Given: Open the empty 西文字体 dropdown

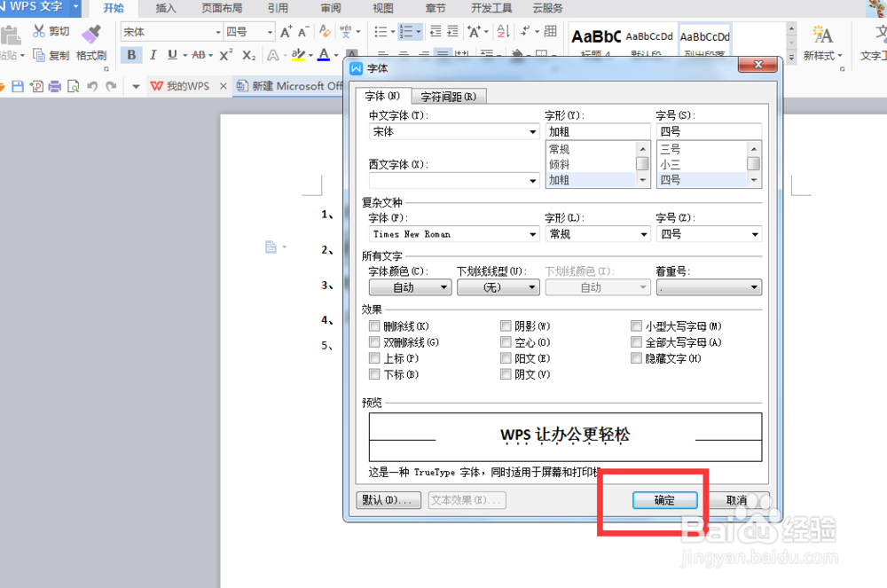Looking at the screenshot, I should coord(453,181).
